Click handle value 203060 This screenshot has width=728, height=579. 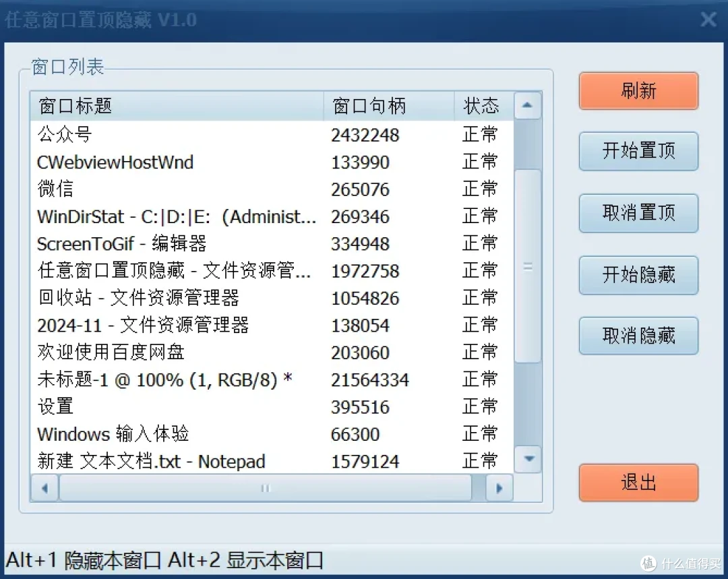coord(360,353)
